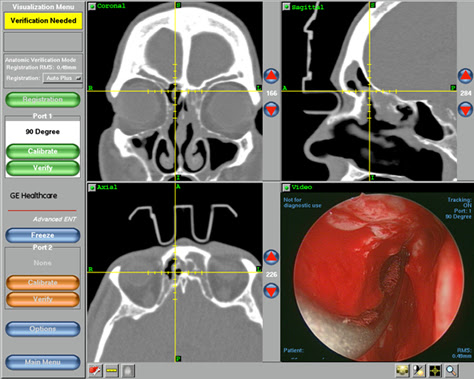The height and width of the screenshot is (379, 474).
Task: Open the Registration Auto Plus dropdown
Action: [x=62, y=78]
